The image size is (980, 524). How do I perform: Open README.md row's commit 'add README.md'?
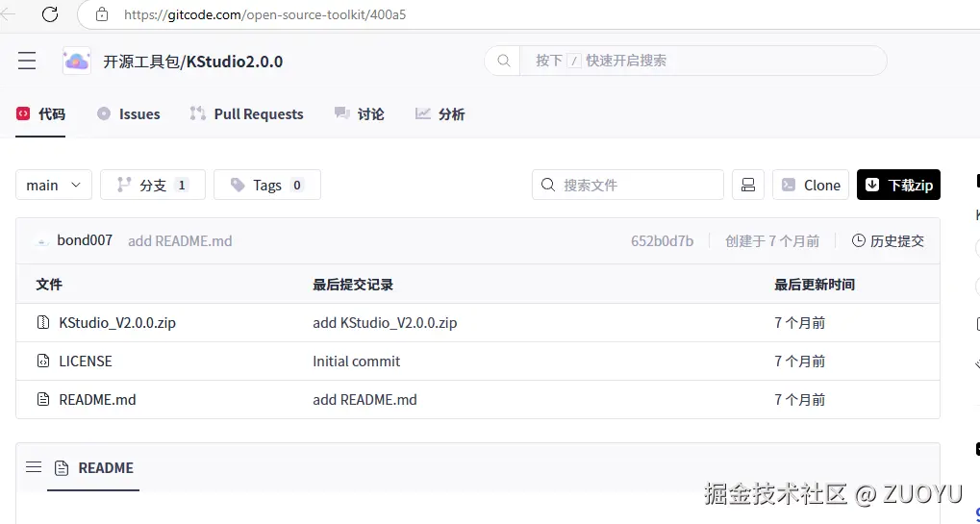coord(365,400)
